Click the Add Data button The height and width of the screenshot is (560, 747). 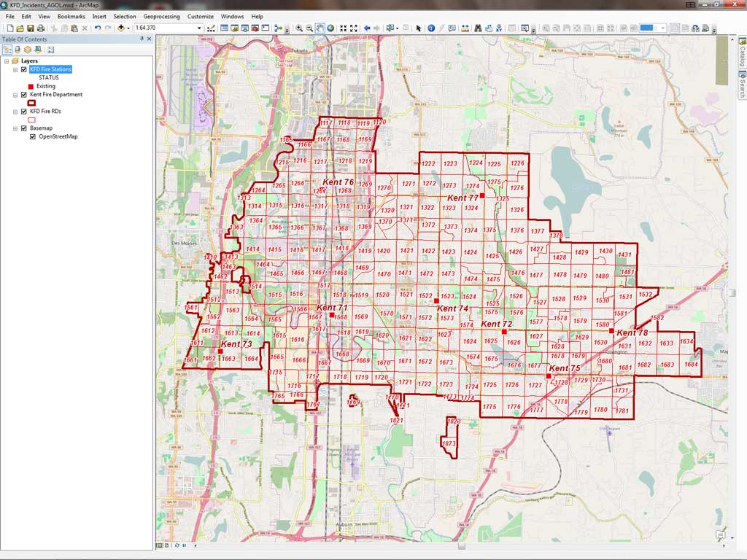click(x=120, y=28)
